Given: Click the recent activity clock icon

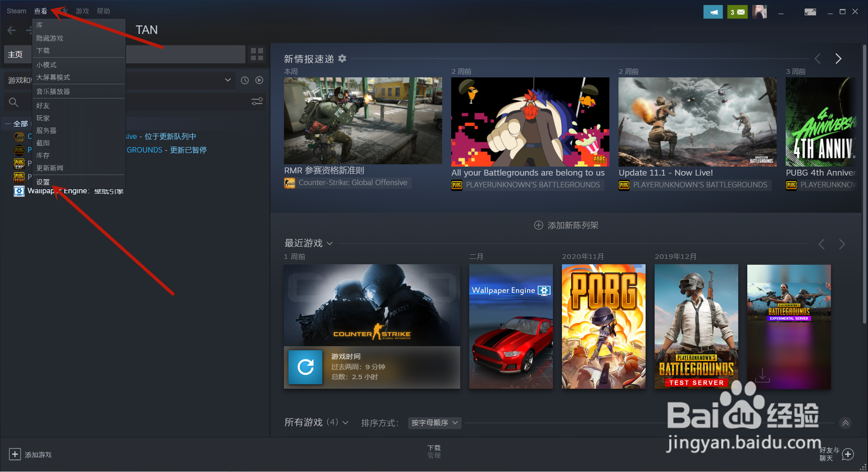Looking at the screenshot, I should coord(245,80).
